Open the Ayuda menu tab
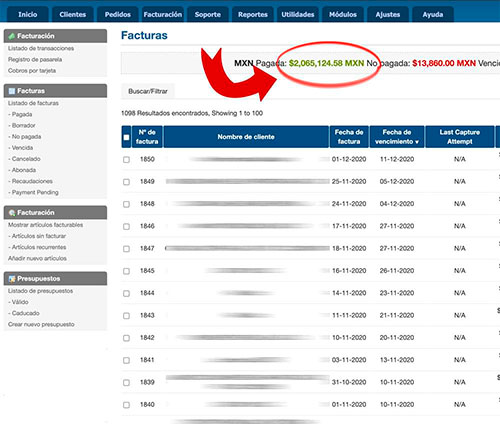500x424 pixels. click(x=433, y=15)
